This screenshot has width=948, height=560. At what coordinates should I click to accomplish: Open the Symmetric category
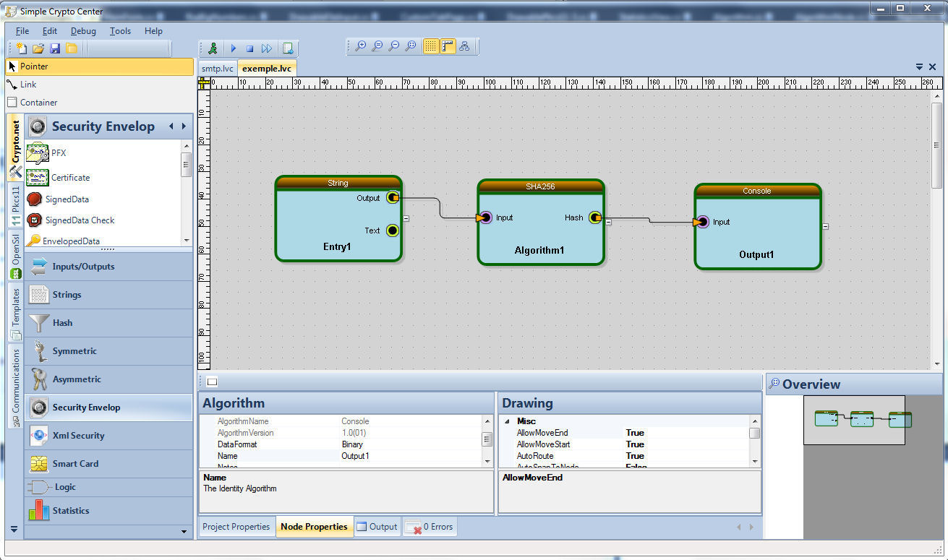[x=108, y=351]
